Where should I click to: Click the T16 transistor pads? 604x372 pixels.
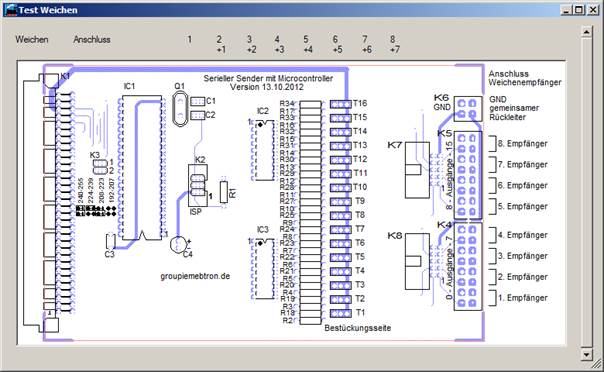click(x=341, y=104)
